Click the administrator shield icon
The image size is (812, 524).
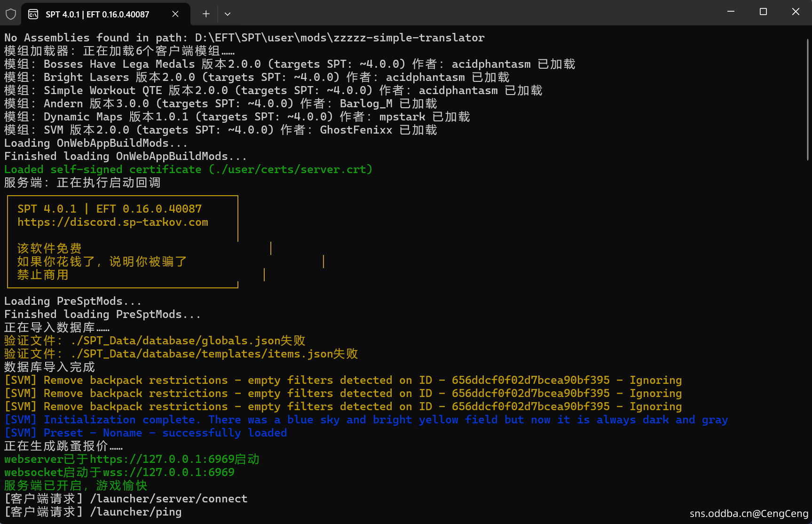tap(11, 14)
